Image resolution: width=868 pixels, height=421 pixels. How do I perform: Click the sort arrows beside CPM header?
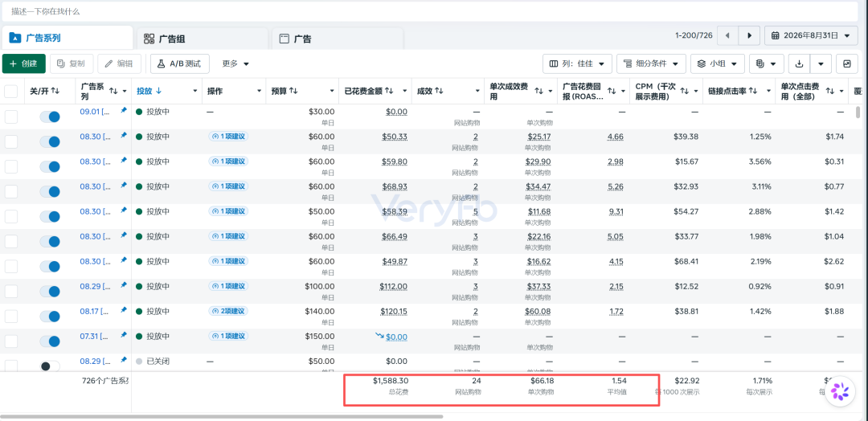tap(684, 91)
